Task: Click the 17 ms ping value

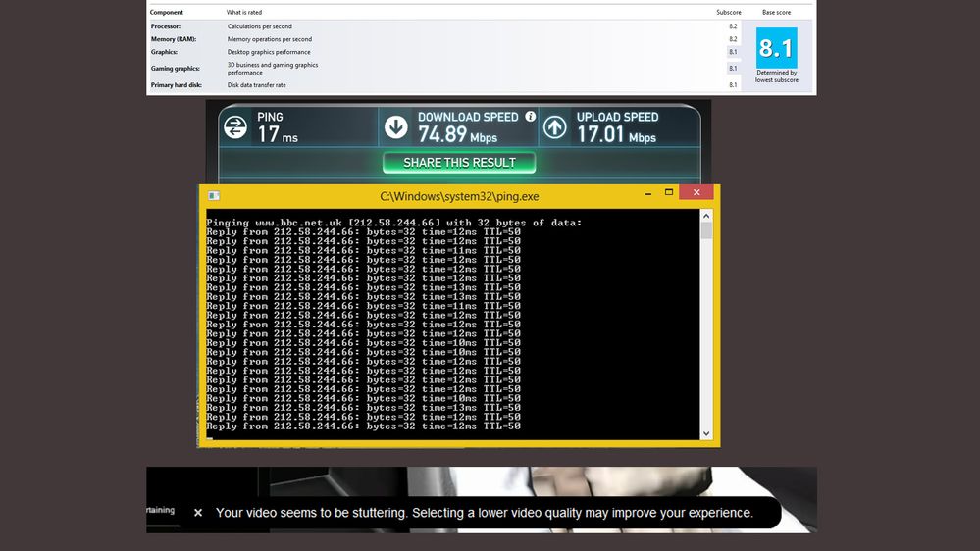Action: tap(278, 134)
